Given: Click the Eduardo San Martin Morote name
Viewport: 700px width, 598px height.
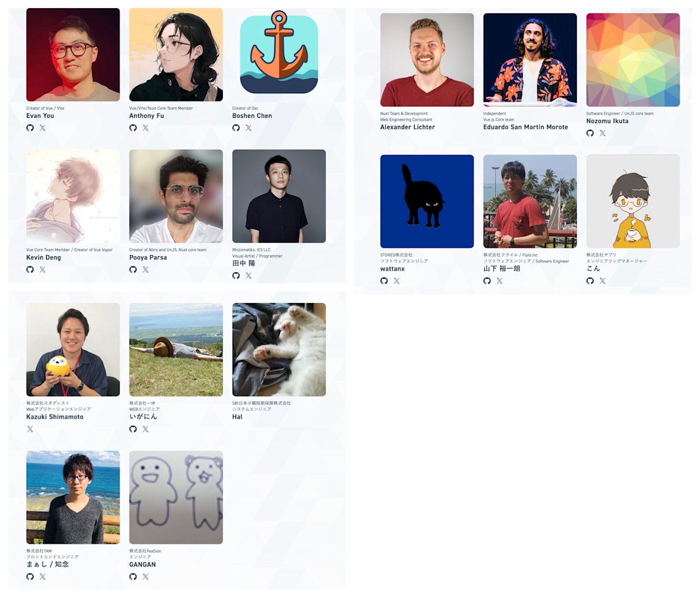Looking at the screenshot, I should (526, 127).
